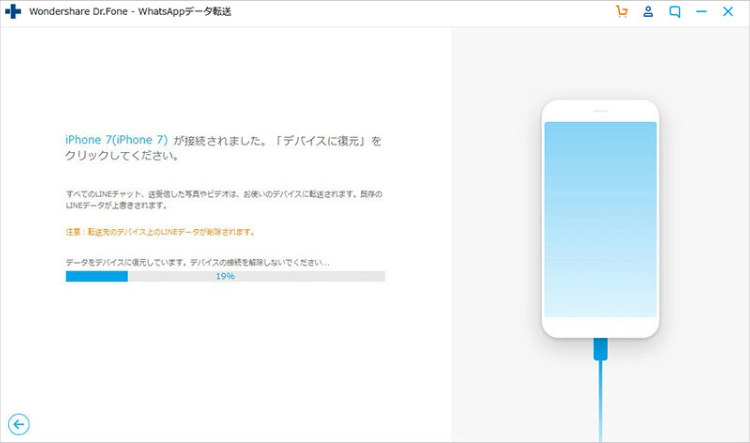Open the user account profile icon

point(648,11)
